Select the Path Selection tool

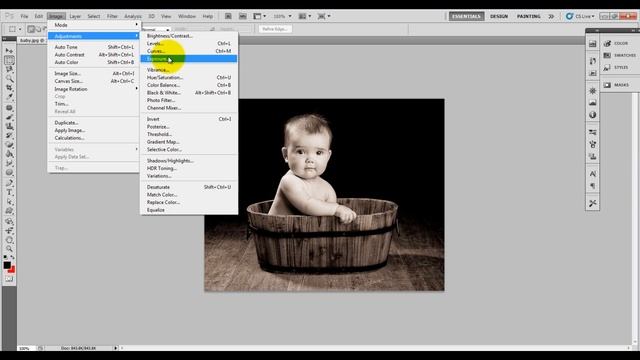(x=9, y=202)
